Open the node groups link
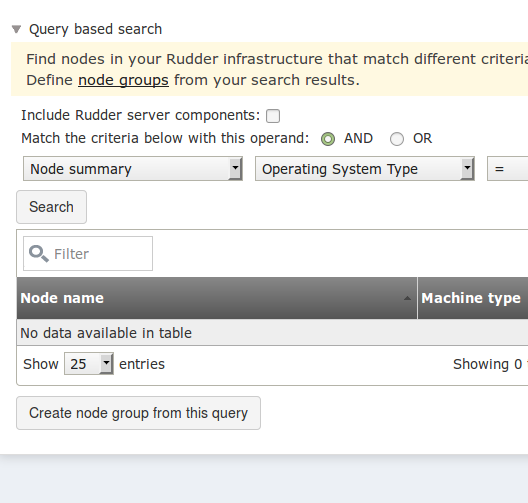 123,80
